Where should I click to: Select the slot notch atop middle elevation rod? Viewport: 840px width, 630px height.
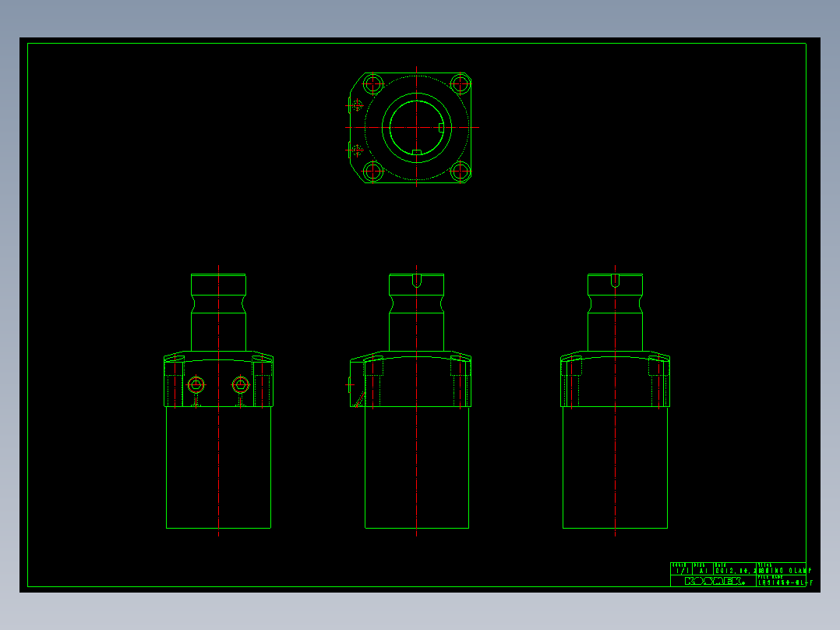point(417,281)
